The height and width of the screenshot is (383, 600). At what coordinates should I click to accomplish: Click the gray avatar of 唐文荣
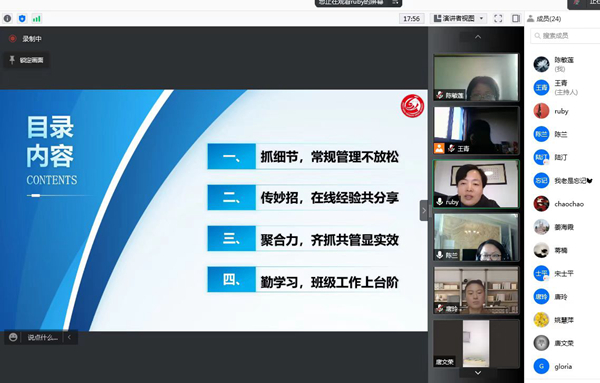(541, 343)
